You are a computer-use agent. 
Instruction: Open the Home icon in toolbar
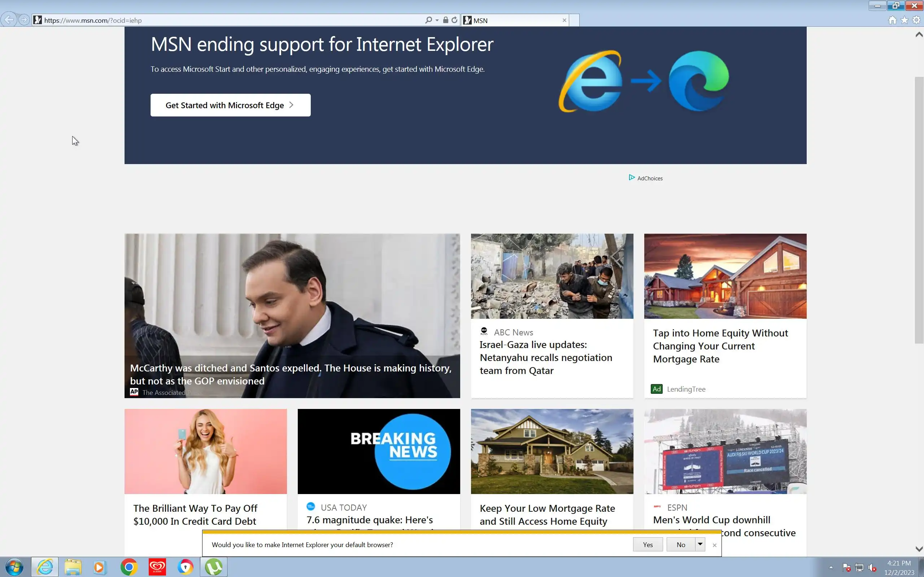(x=892, y=20)
